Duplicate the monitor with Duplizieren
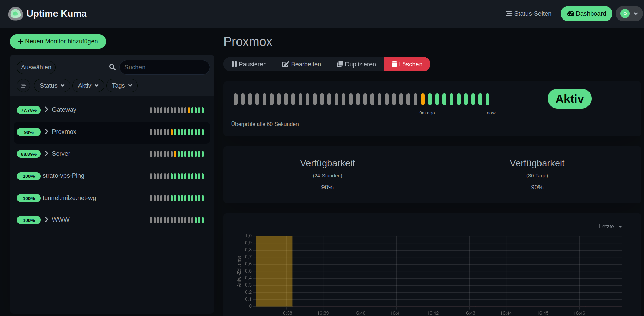Image resolution: width=644 pixels, height=316 pixels. pos(356,64)
